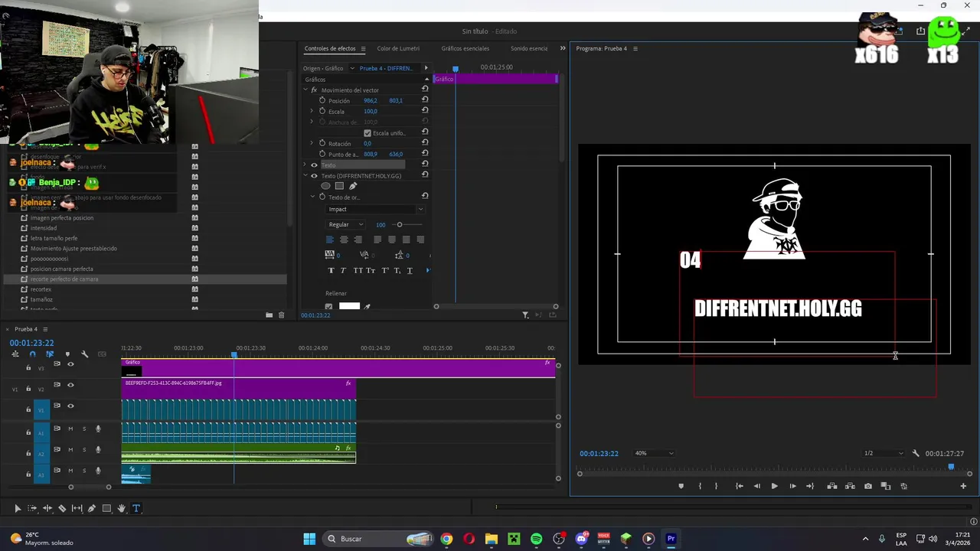Uncheck Escala uniforme checkbox
980x551 pixels.
tap(367, 133)
